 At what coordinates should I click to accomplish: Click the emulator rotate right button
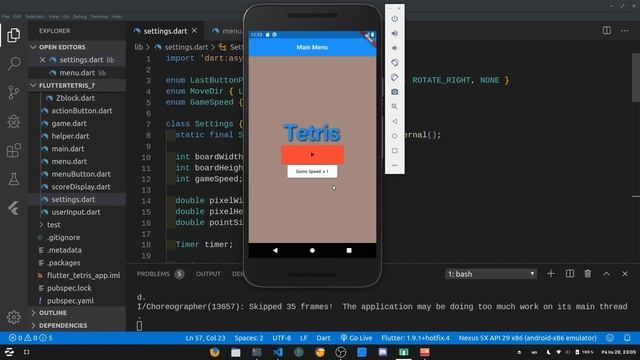coord(394,78)
